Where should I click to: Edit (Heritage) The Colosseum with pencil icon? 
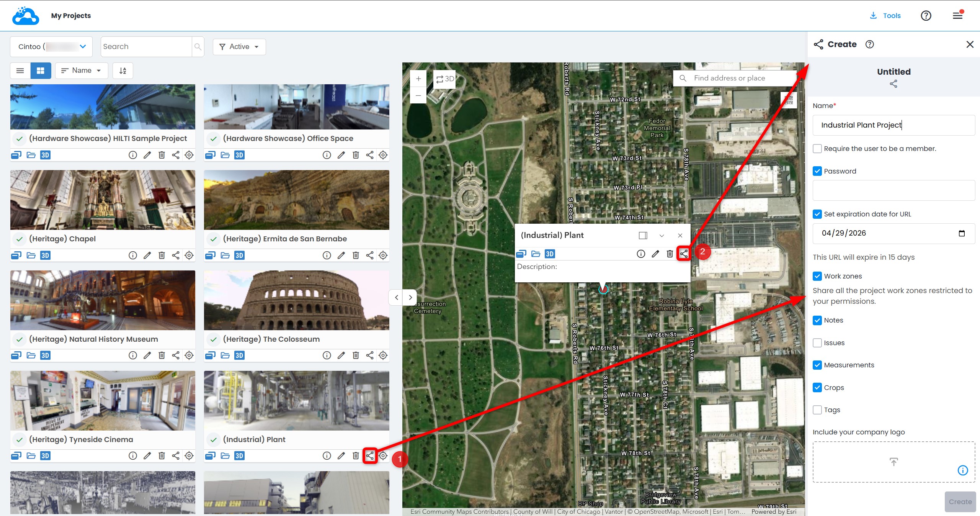pos(341,355)
